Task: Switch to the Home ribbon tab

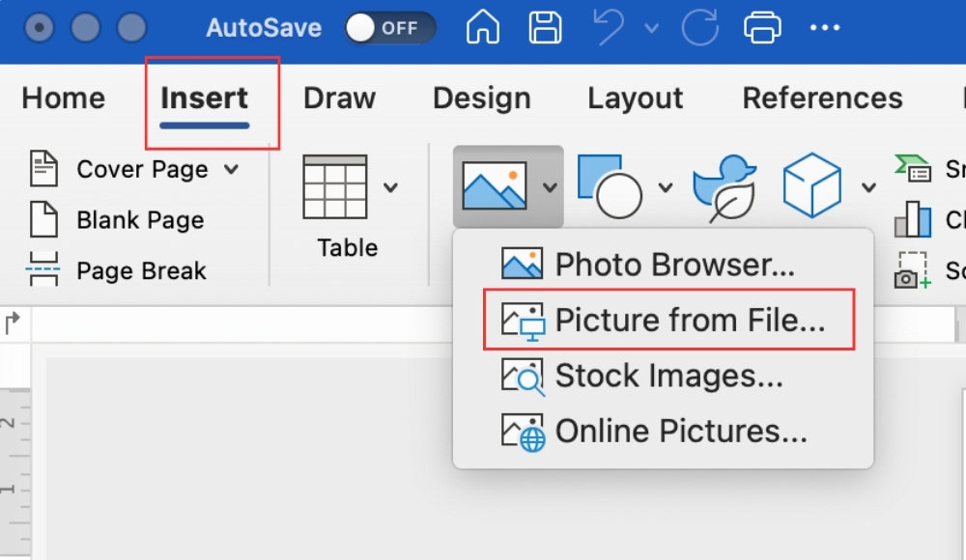Action: [63, 98]
